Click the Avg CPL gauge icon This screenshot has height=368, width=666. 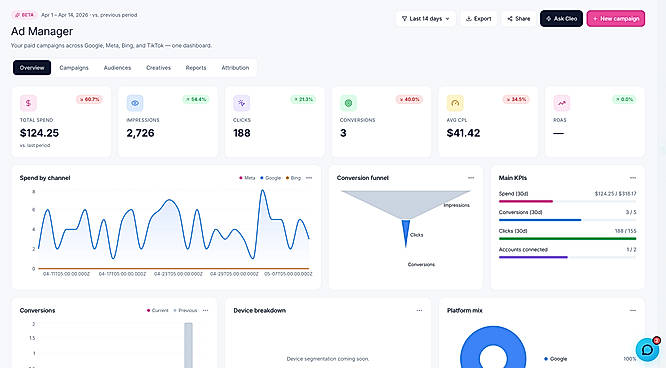point(455,103)
